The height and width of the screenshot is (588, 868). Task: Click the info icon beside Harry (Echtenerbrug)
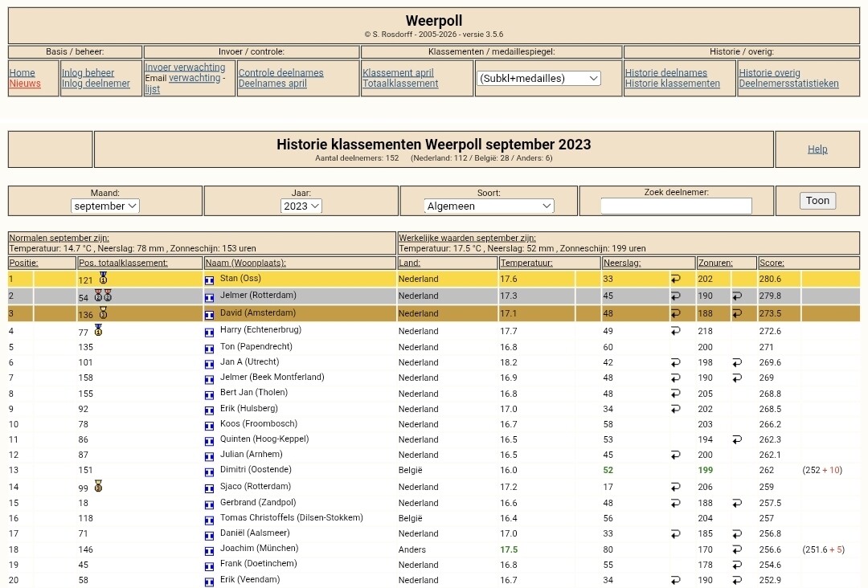click(209, 333)
